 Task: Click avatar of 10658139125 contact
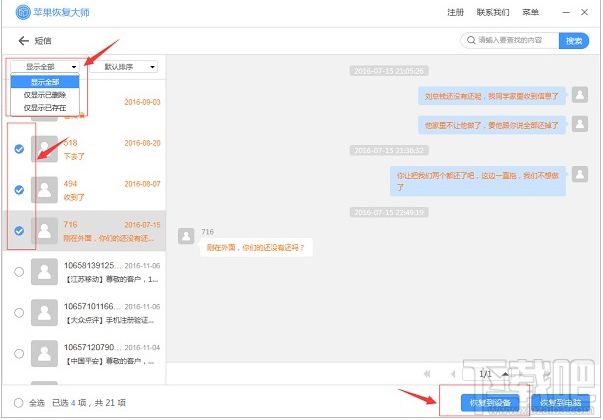pos(45,272)
